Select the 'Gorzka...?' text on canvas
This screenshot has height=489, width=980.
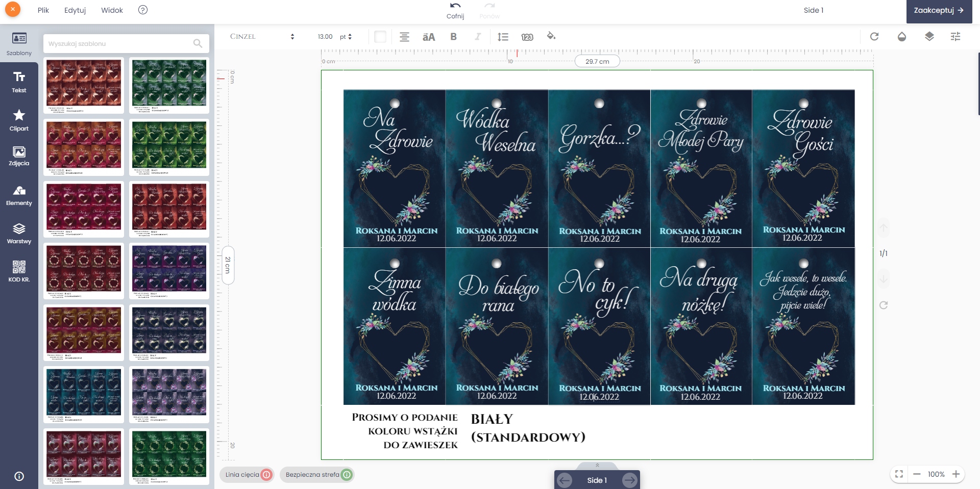click(x=599, y=137)
